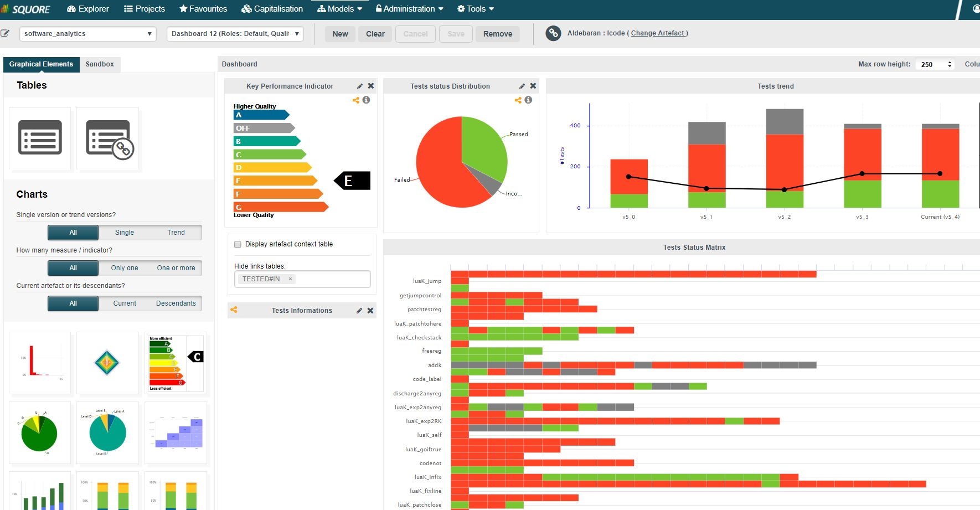Edit the Tests status Distribution widget
This screenshot has width=980, height=510.
(522, 86)
